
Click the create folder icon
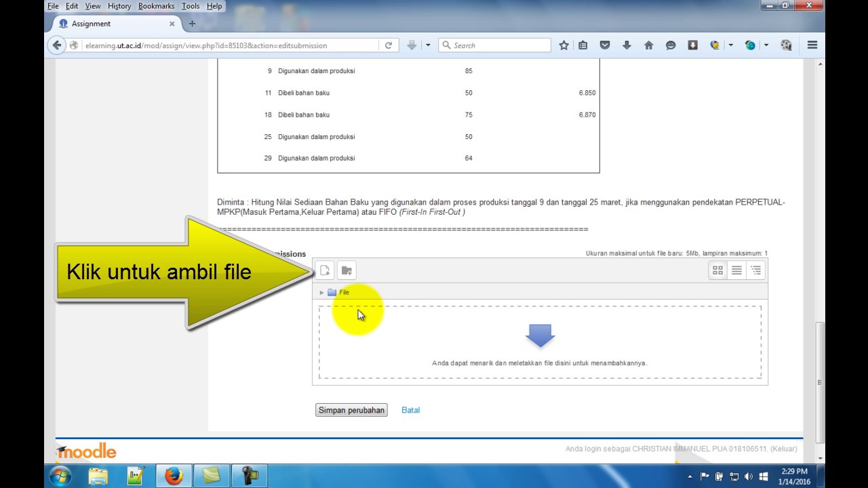click(347, 270)
